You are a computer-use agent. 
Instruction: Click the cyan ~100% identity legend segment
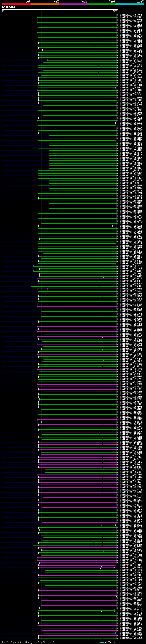[130, 4]
